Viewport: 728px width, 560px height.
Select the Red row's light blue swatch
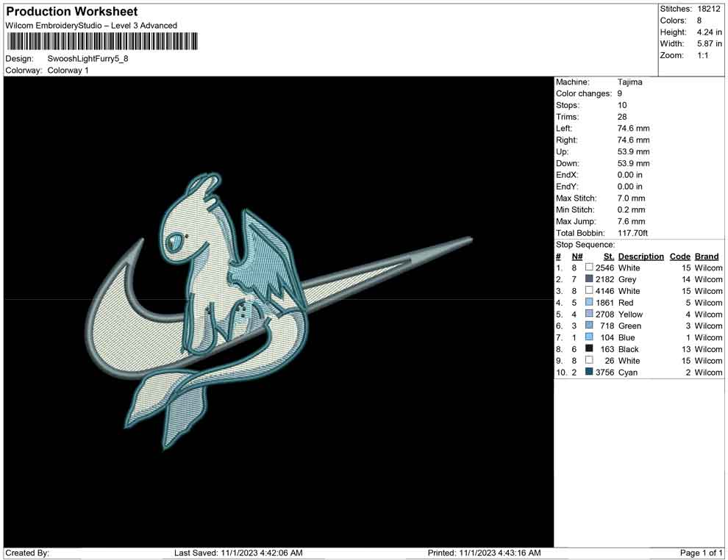(x=589, y=302)
